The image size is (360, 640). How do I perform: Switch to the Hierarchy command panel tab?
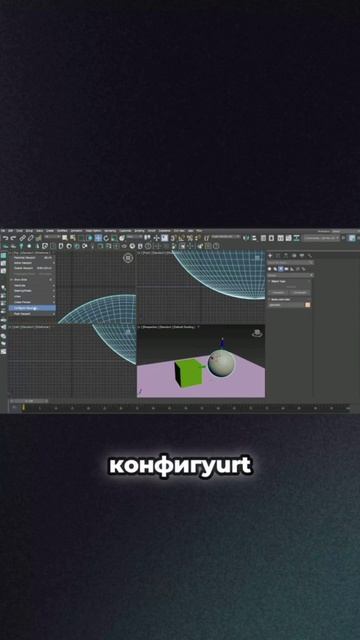[x=286, y=256]
